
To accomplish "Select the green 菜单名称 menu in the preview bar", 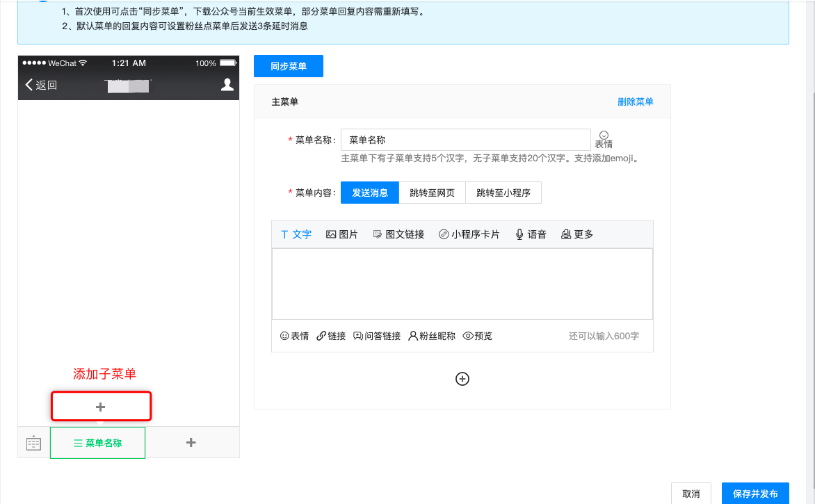I will tap(97, 442).
